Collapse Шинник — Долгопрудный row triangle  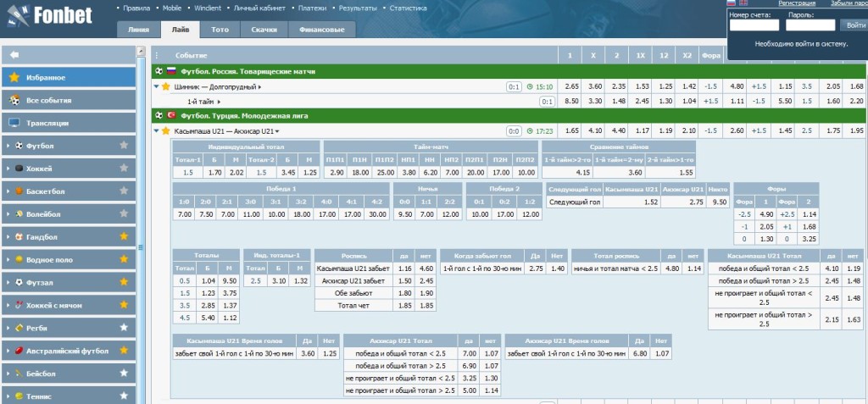pyautogui.click(x=156, y=87)
